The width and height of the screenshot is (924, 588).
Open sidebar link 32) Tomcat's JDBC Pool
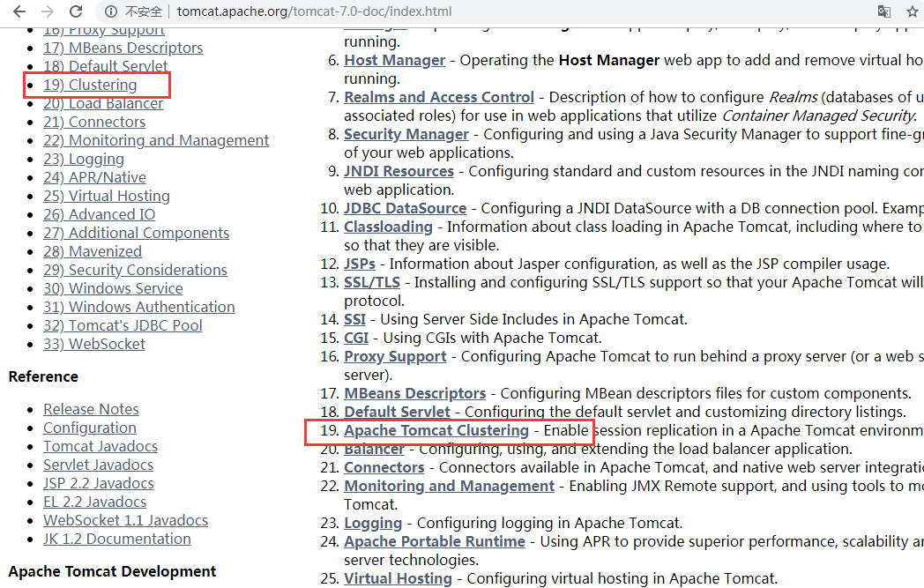(123, 325)
